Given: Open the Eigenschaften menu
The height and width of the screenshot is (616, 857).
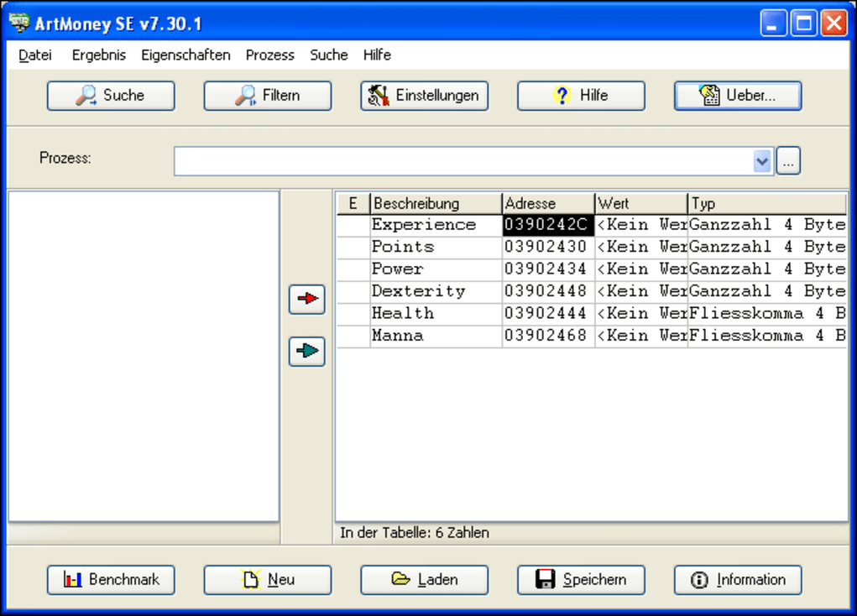Looking at the screenshot, I should coord(186,55).
